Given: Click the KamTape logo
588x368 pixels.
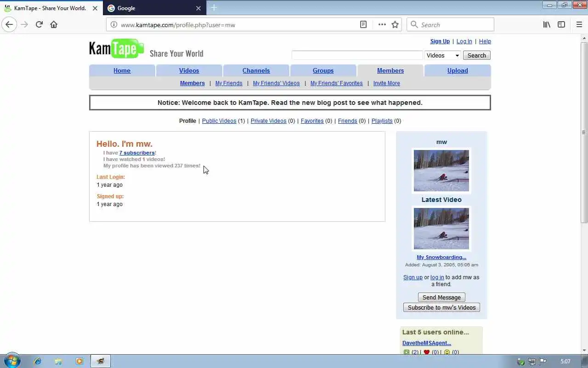Looking at the screenshot, I should click(117, 48).
